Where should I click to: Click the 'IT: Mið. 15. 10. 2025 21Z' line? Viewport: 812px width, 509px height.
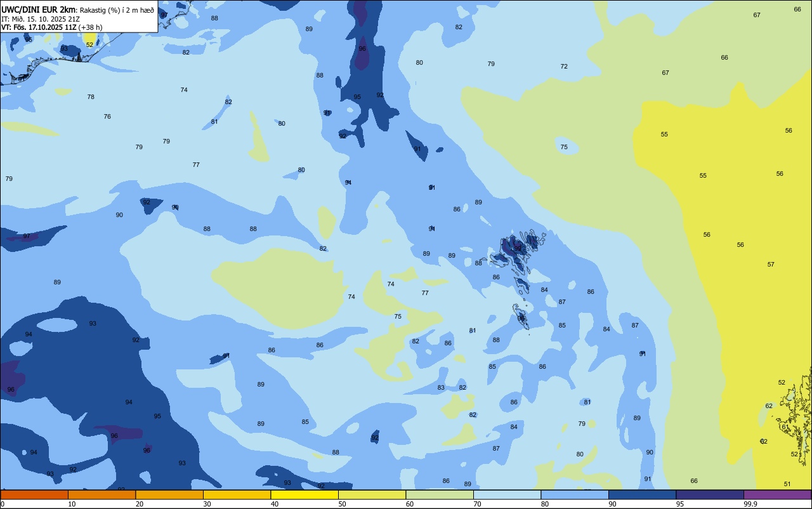tap(41, 18)
